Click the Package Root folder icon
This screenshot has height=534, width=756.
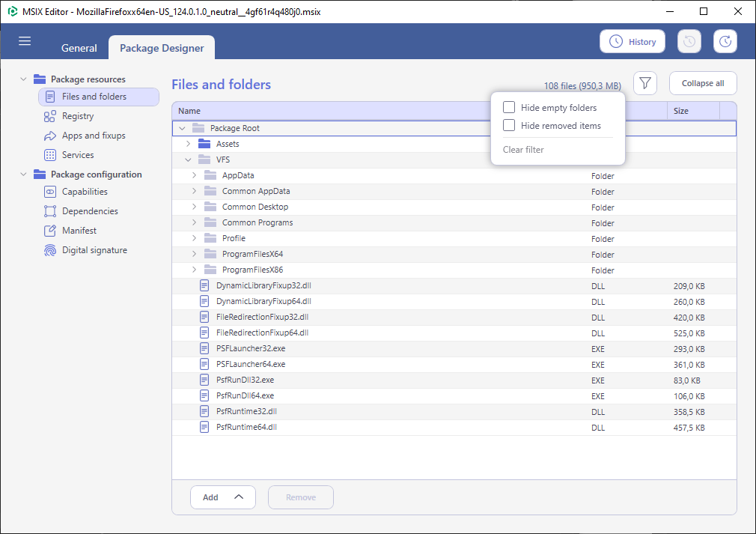pyautogui.click(x=198, y=128)
